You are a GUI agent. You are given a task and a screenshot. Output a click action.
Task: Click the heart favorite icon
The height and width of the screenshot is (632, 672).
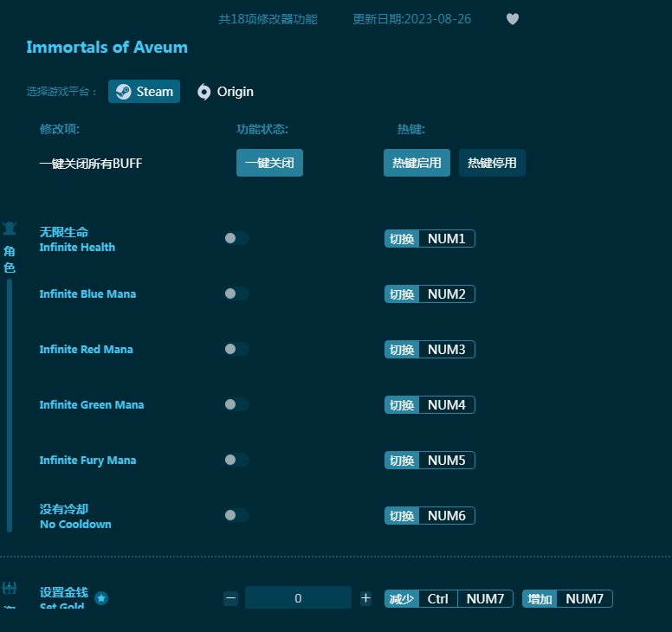point(513,19)
